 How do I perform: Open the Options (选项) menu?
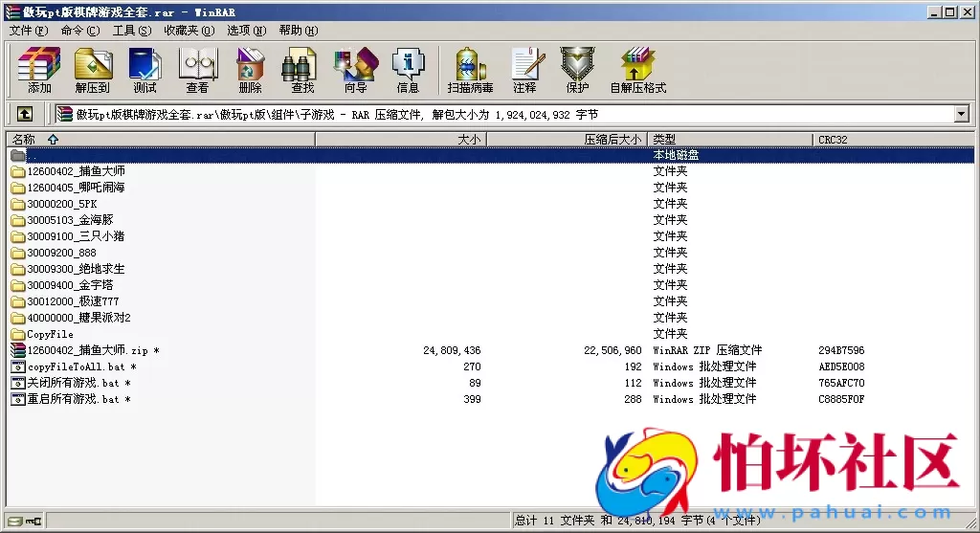click(x=246, y=30)
